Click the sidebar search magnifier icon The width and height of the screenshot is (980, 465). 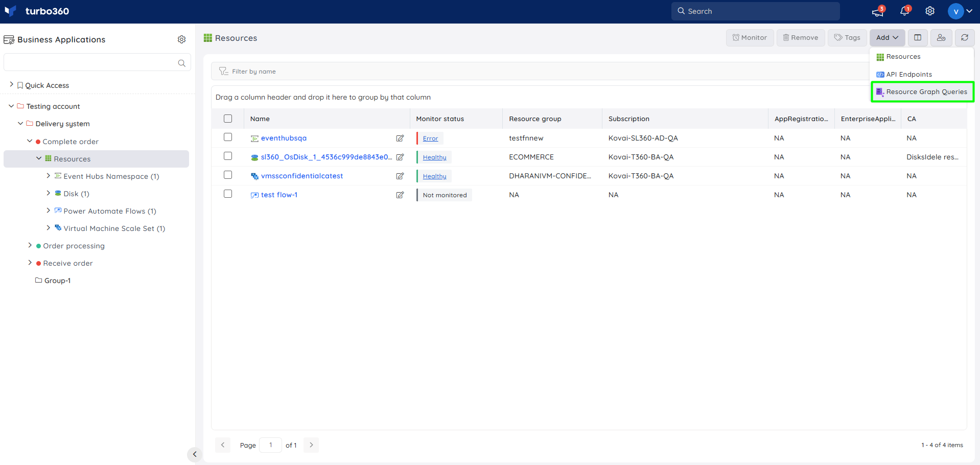(181, 63)
